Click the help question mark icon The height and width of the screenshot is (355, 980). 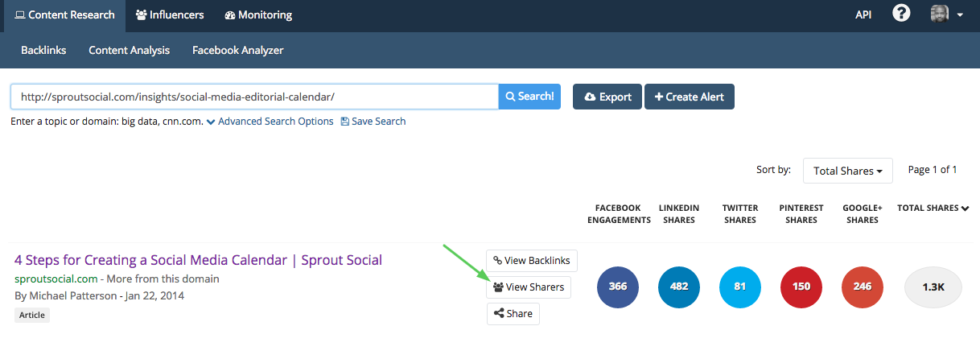tap(901, 14)
